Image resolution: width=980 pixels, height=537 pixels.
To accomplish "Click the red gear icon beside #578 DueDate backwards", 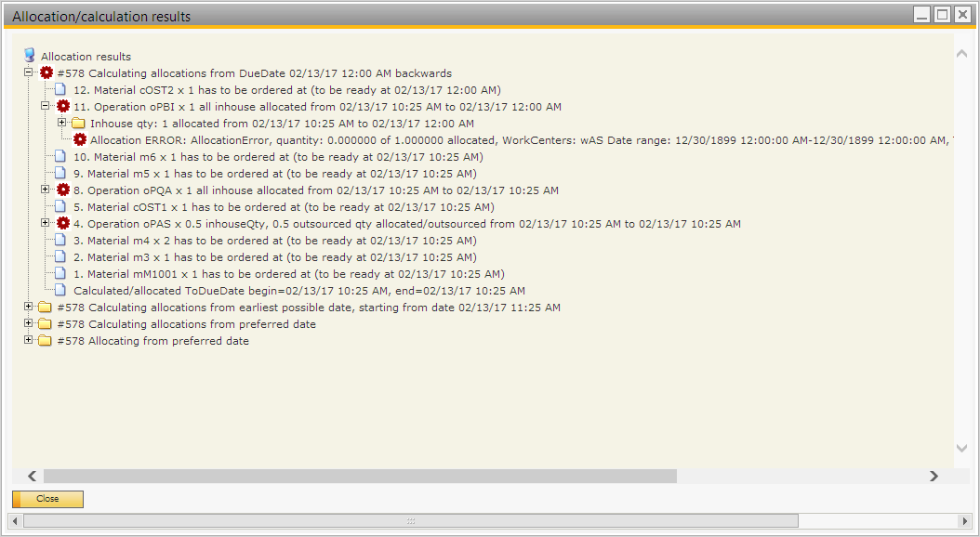I will point(46,72).
